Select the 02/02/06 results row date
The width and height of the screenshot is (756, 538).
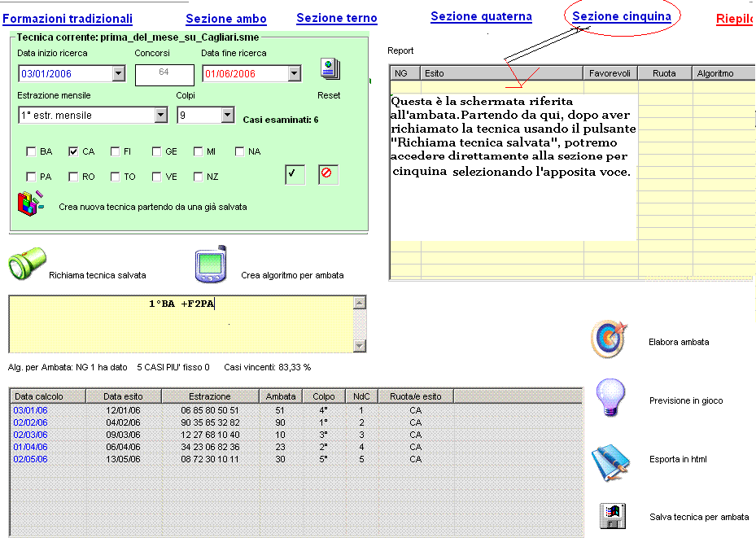(30, 422)
